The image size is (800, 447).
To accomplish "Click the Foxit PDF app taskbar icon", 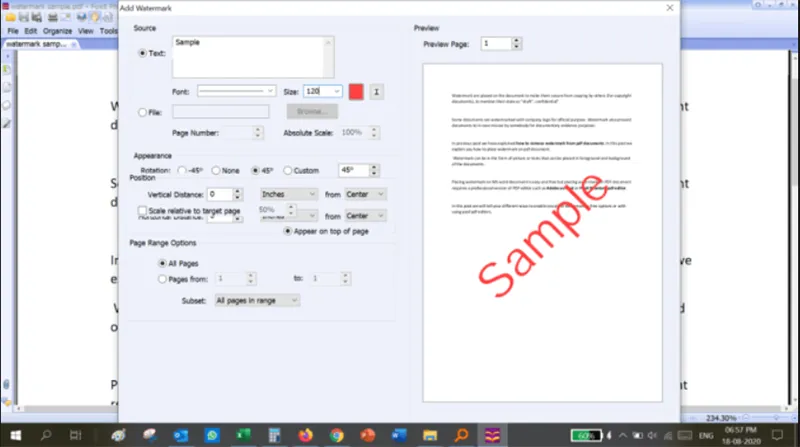I will click(492, 435).
